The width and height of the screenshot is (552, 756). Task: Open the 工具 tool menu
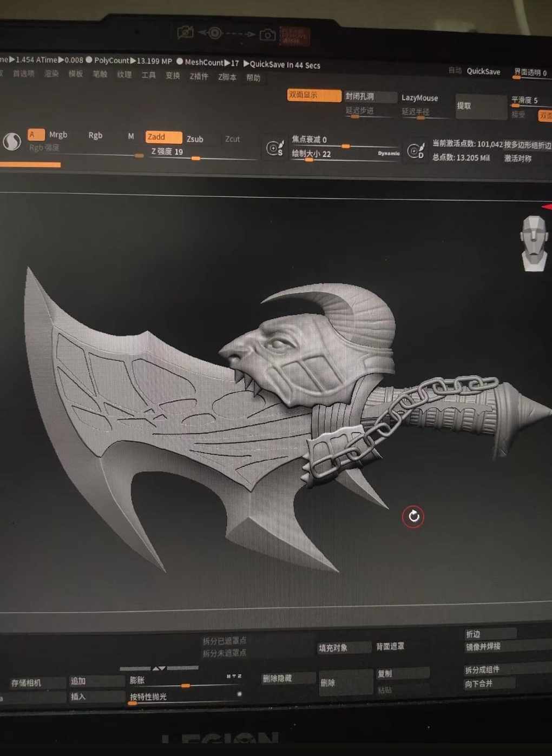[149, 75]
